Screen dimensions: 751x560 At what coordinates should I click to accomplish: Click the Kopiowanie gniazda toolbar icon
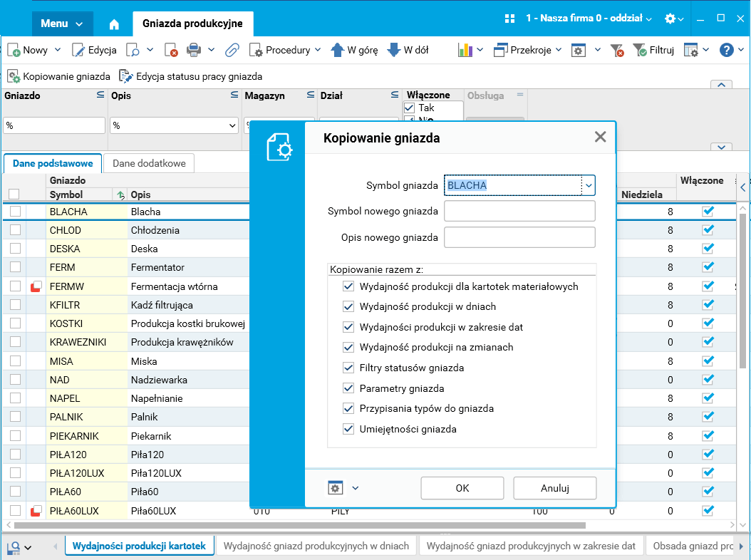click(x=14, y=76)
